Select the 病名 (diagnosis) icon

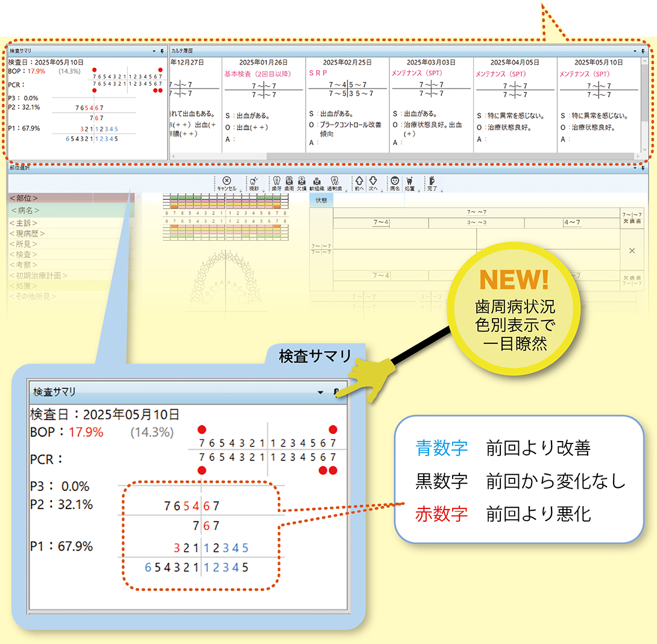tap(394, 181)
